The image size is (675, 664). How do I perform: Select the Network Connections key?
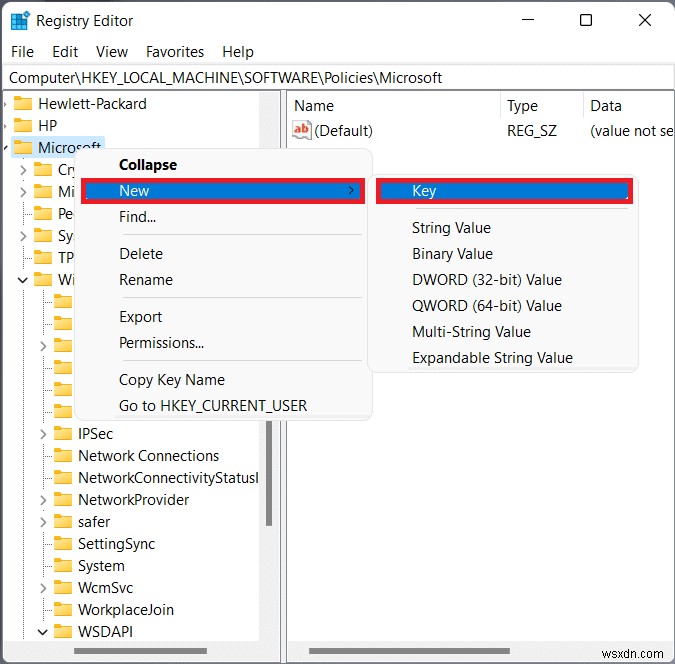coord(149,456)
